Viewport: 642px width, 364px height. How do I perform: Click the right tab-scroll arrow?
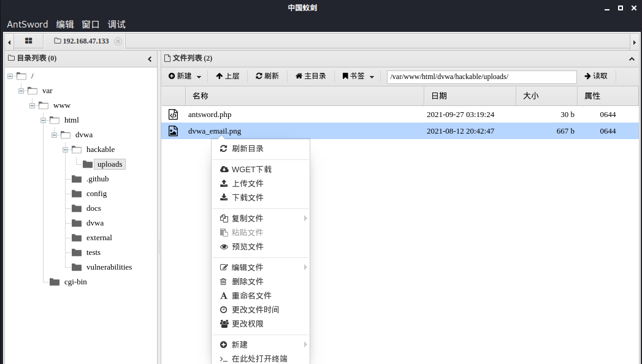[x=634, y=42]
